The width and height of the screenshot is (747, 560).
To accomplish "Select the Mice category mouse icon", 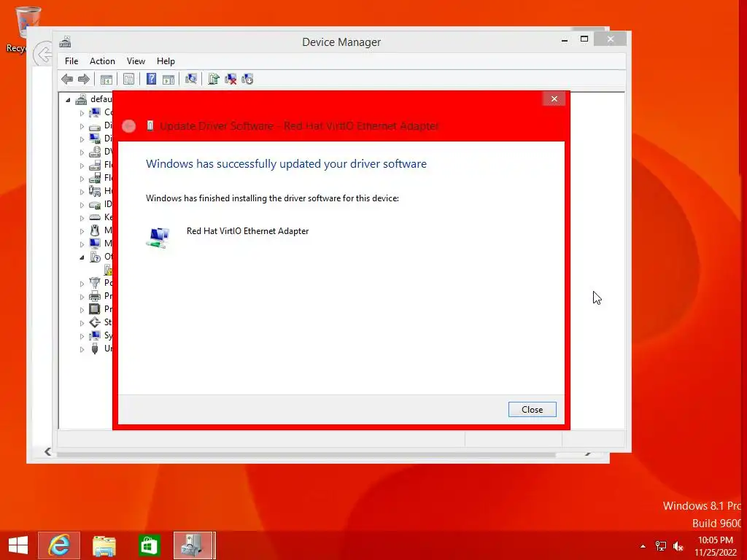I will 95,230.
